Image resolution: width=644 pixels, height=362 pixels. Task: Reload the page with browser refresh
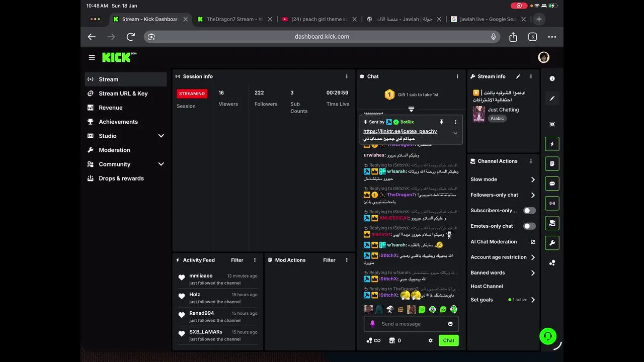pos(131,37)
